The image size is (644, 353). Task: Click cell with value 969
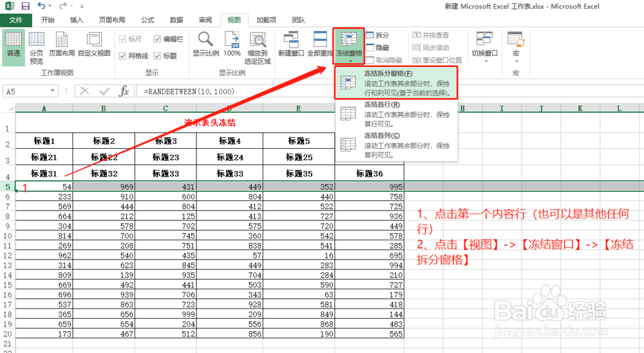point(104,187)
